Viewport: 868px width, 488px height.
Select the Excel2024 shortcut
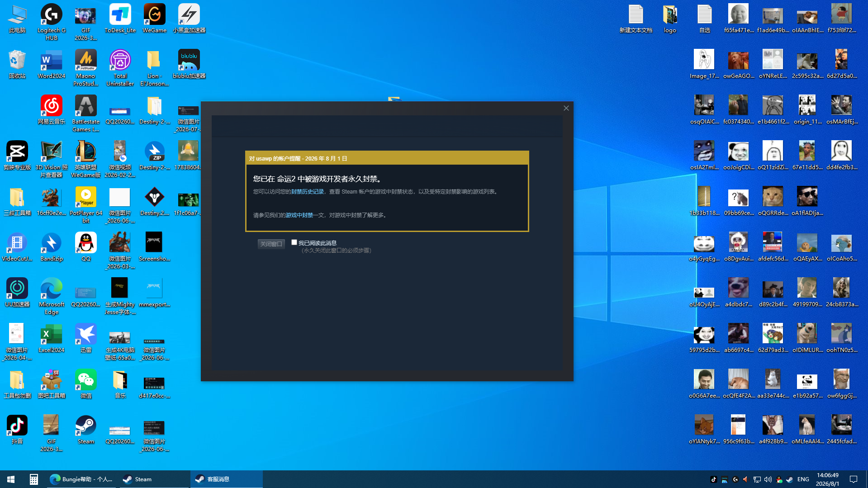(52, 339)
